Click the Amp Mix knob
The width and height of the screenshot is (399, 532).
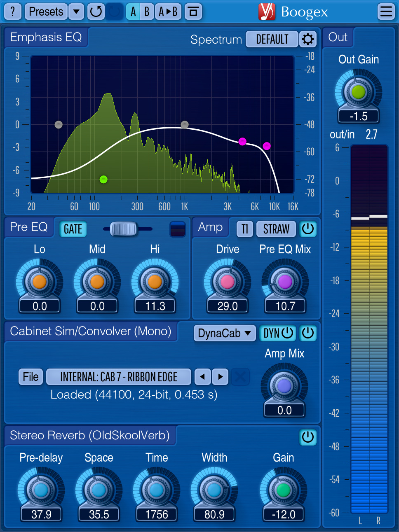(284, 386)
